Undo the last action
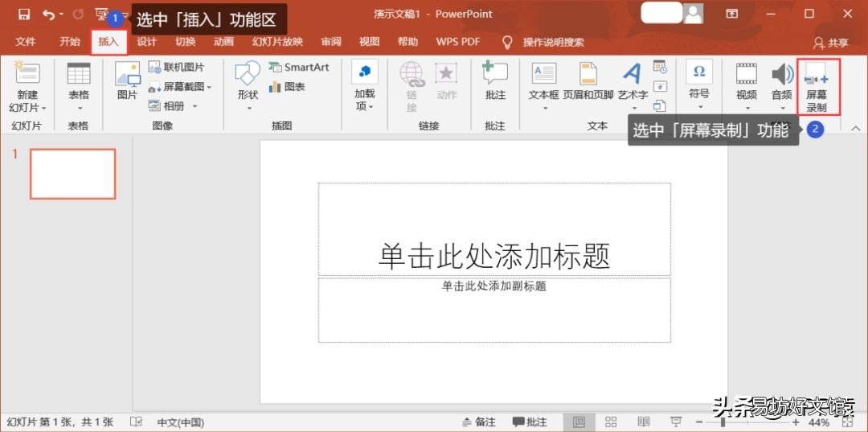This screenshot has width=868, height=432. click(48, 14)
